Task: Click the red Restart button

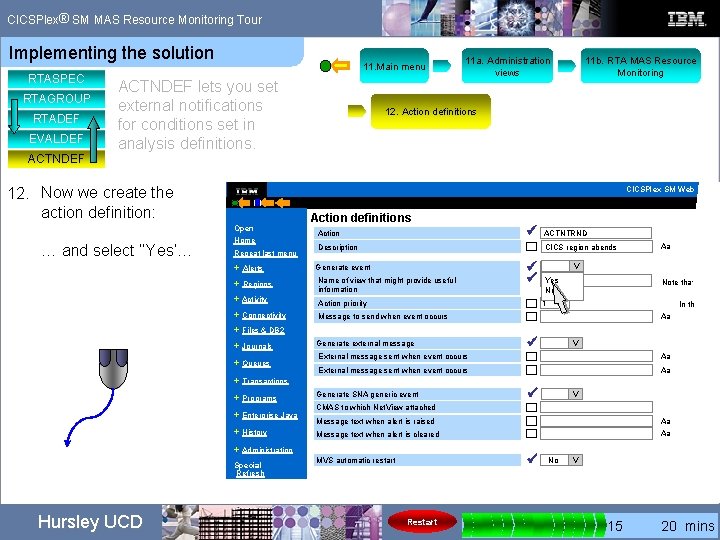Action: tap(422, 522)
